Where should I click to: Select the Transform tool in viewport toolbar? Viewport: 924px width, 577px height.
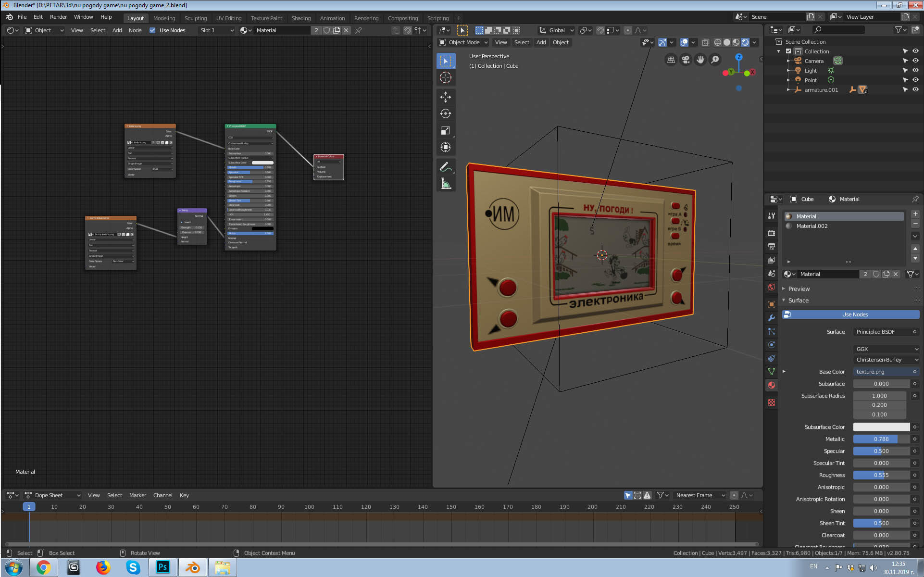(x=446, y=147)
